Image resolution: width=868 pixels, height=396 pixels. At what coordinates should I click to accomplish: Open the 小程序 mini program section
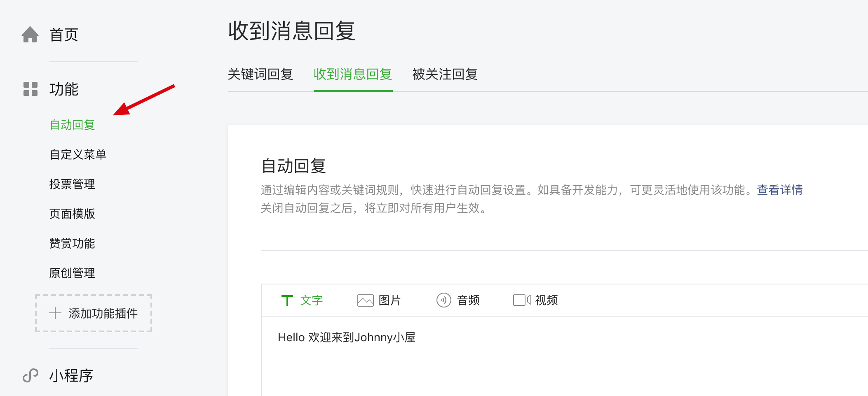pyautogui.click(x=71, y=375)
